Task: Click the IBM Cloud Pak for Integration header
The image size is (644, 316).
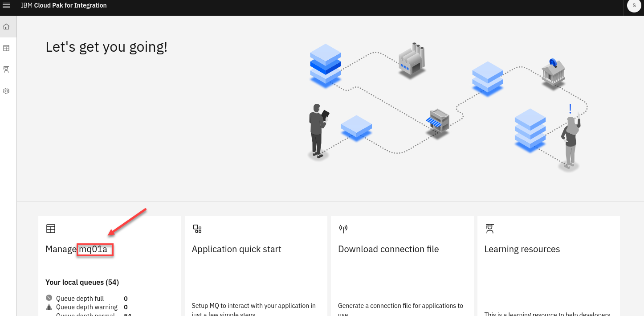Action: [64, 5]
